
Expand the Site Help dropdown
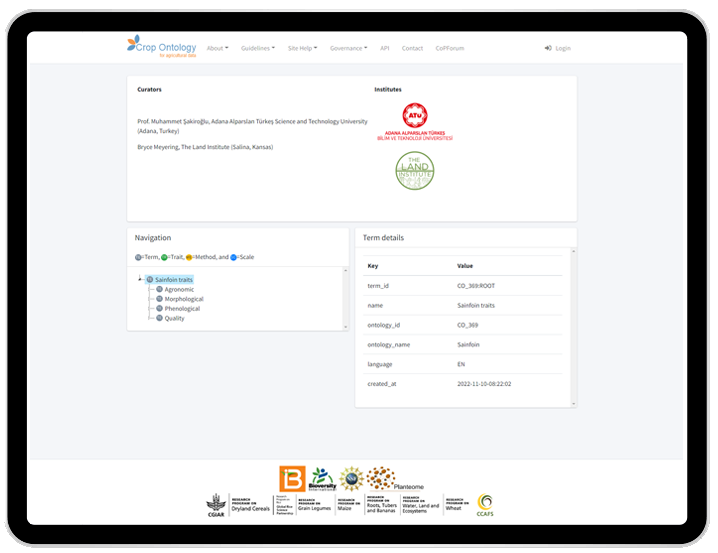point(302,48)
